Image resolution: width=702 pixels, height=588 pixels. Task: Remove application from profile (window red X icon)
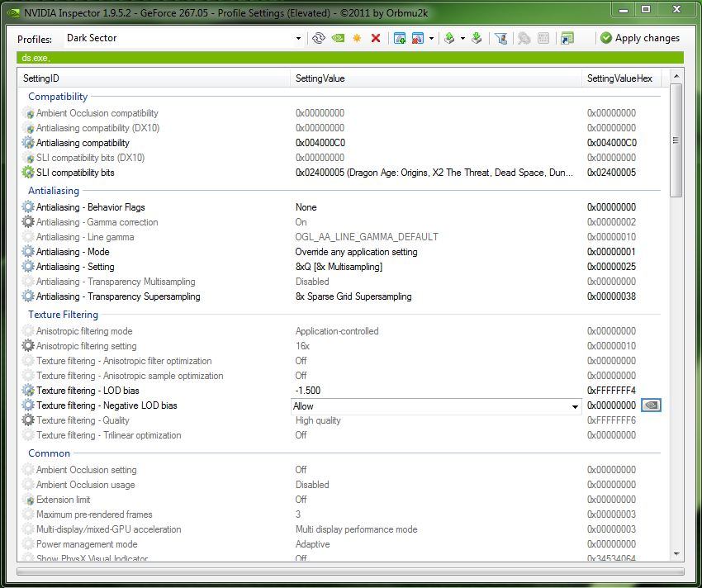pos(418,38)
